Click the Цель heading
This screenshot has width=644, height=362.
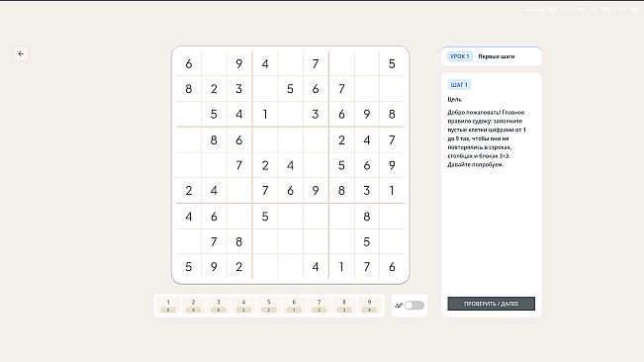[x=454, y=99]
